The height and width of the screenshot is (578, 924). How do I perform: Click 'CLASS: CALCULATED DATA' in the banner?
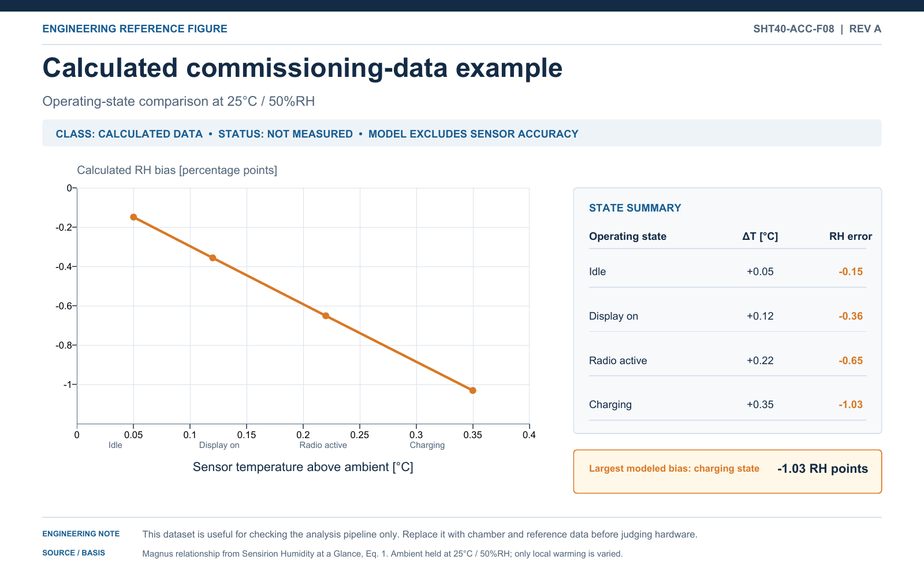coord(129,134)
